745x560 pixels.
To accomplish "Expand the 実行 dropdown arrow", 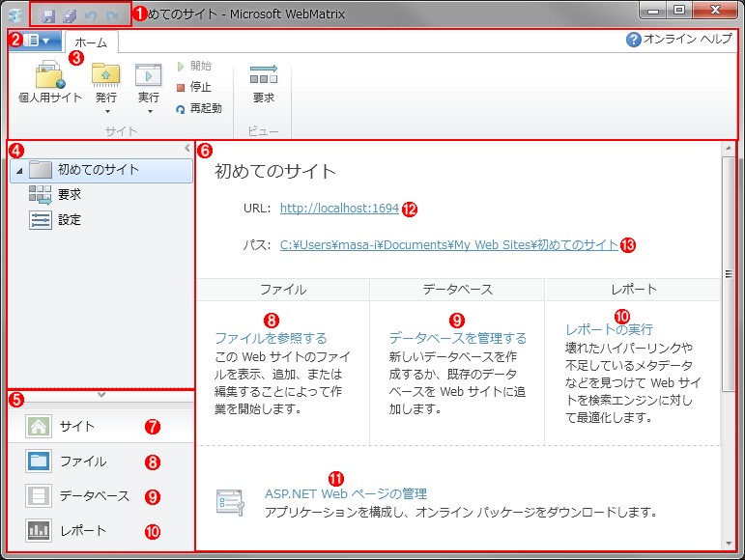I will tap(150, 112).
